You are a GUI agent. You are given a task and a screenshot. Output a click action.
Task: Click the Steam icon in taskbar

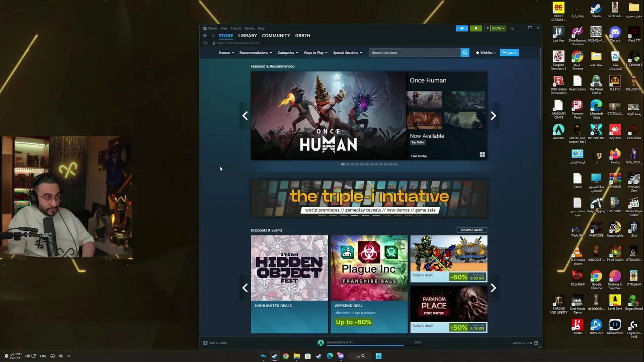274,356
